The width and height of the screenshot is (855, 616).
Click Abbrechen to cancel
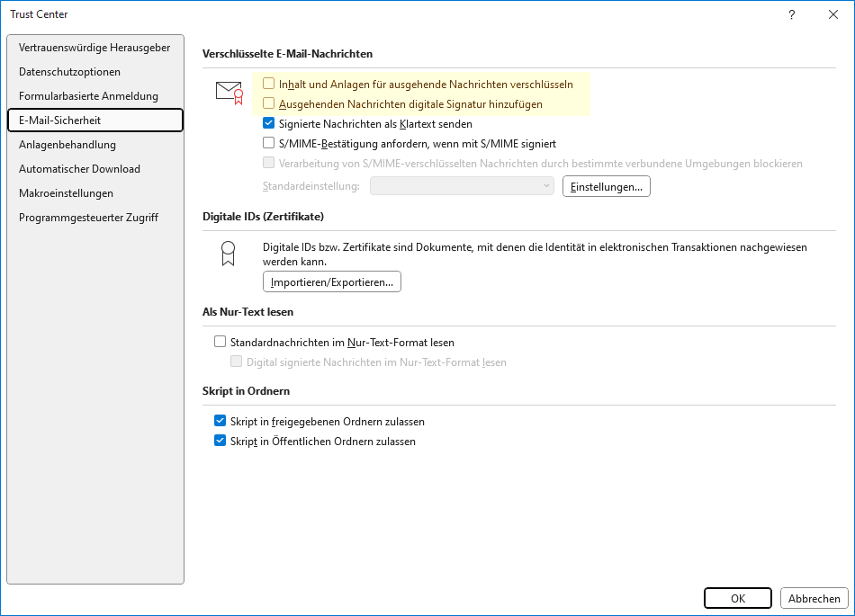pos(814,598)
